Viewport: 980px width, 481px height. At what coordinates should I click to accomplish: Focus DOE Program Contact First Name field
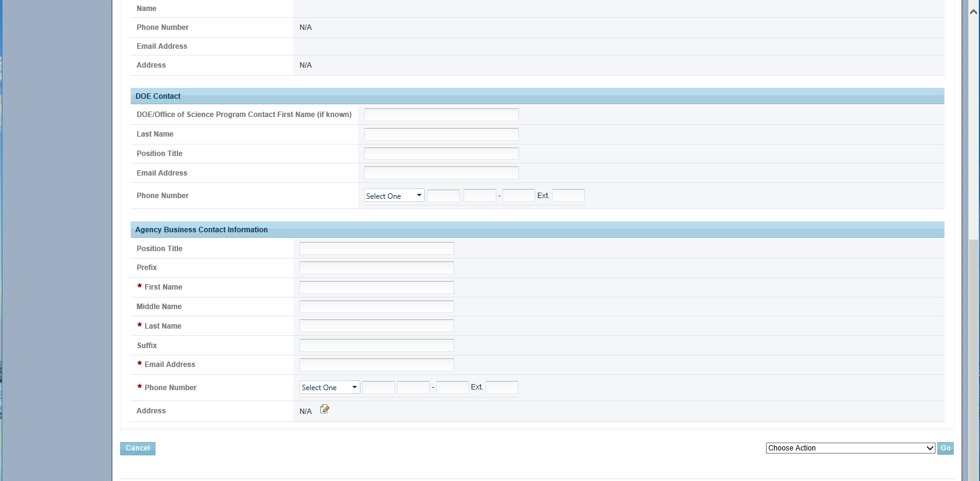[442, 115]
